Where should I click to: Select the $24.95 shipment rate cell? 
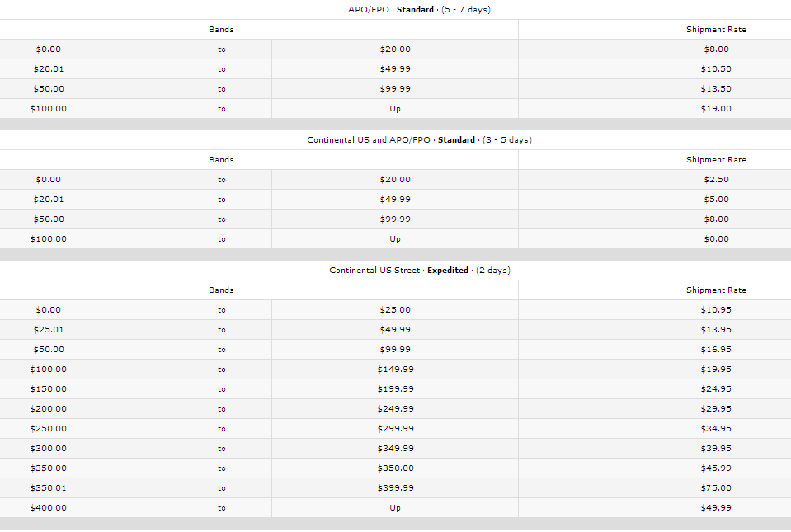click(715, 389)
